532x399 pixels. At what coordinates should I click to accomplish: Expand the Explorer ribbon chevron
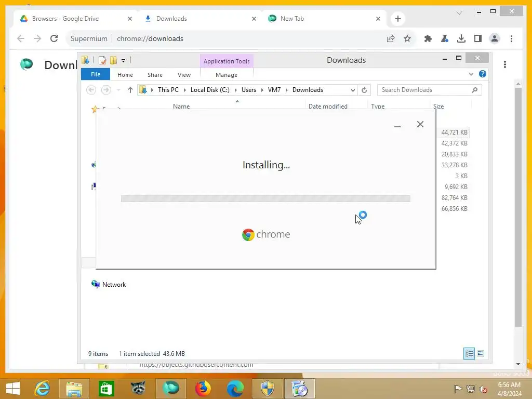point(471,74)
